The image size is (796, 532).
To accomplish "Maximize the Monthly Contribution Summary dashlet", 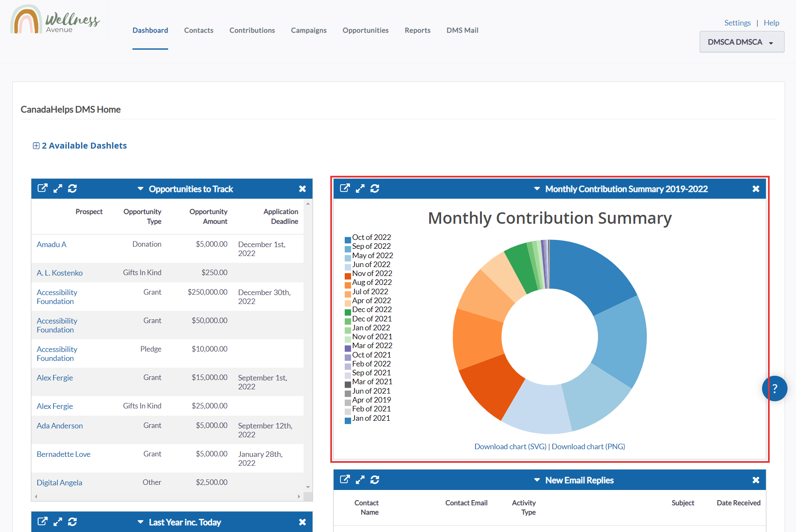I will click(360, 189).
